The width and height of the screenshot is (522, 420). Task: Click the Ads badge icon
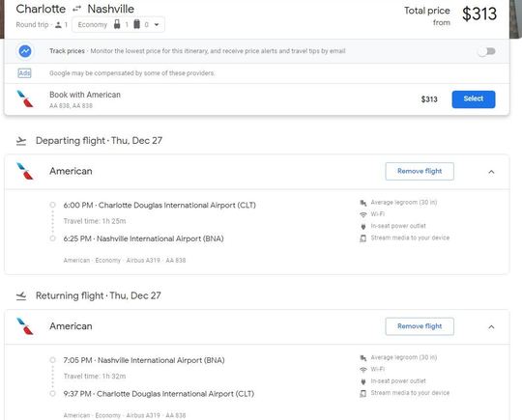click(x=24, y=72)
